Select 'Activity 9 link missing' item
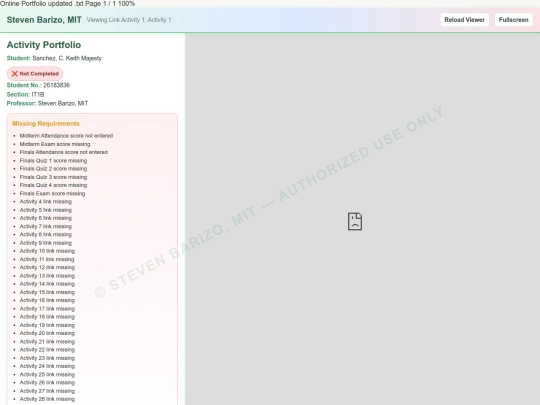The height and width of the screenshot is (405, 540). (46, 243)
